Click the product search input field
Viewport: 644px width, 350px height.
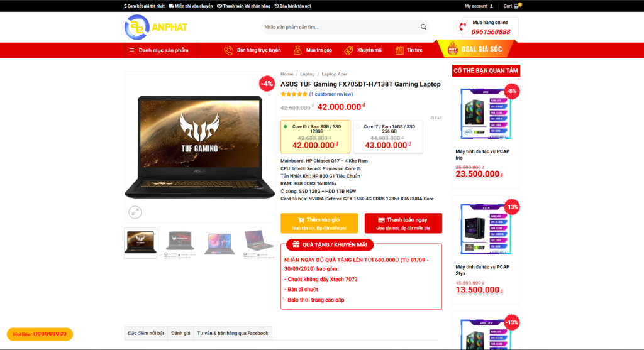pos(340,27)
